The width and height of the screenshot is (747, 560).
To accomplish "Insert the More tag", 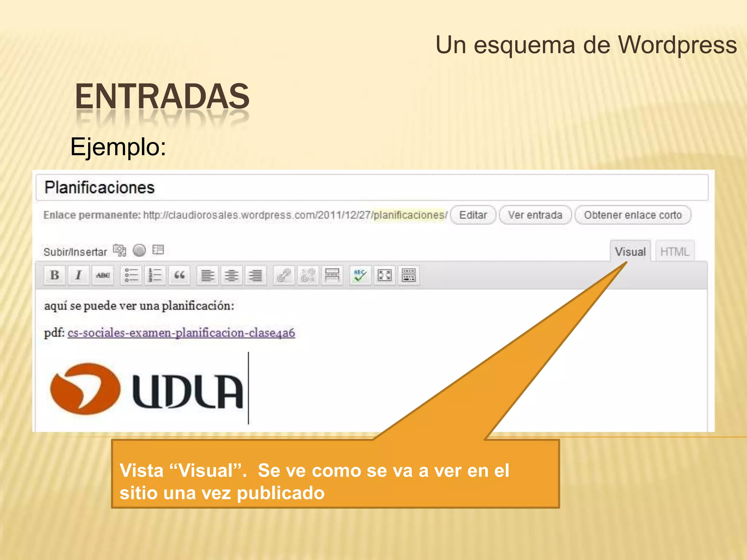I will (x=332, y=275).
